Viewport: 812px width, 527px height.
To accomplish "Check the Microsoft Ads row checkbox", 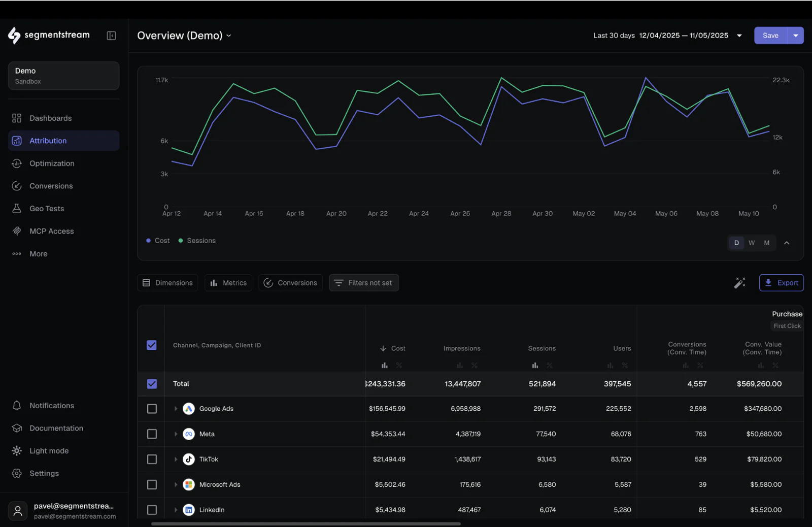I will [152, 485].
